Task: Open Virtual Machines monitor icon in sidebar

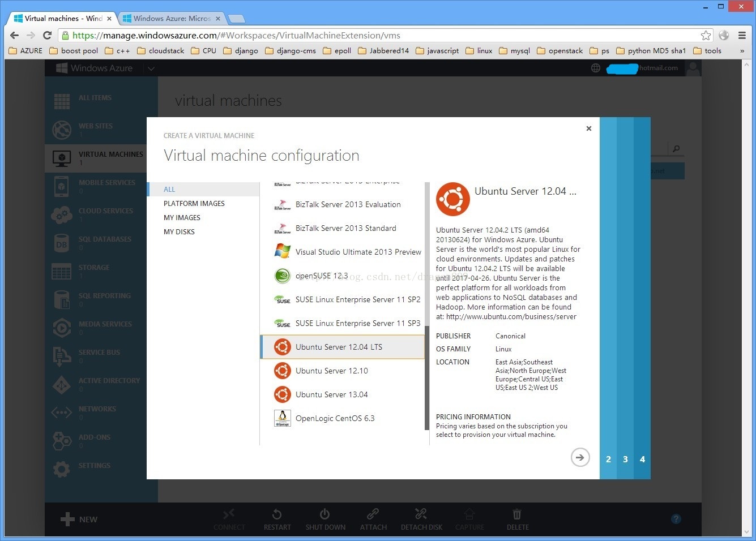Action: coord(62,158)
